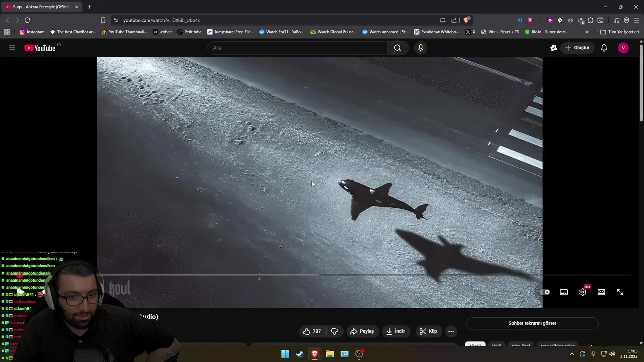Screen dimensions: 644x362
Task: Open Watch Era31 bookmark
Action: 282,32
